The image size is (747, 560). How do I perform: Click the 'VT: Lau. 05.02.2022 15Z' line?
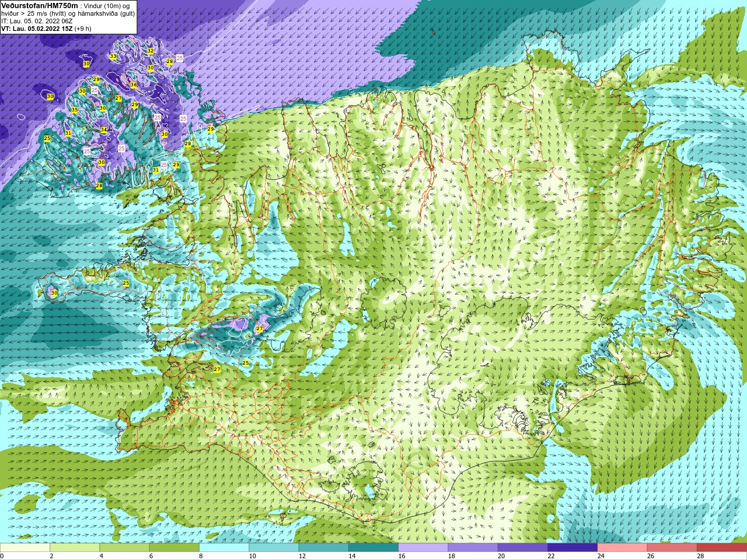37,29
